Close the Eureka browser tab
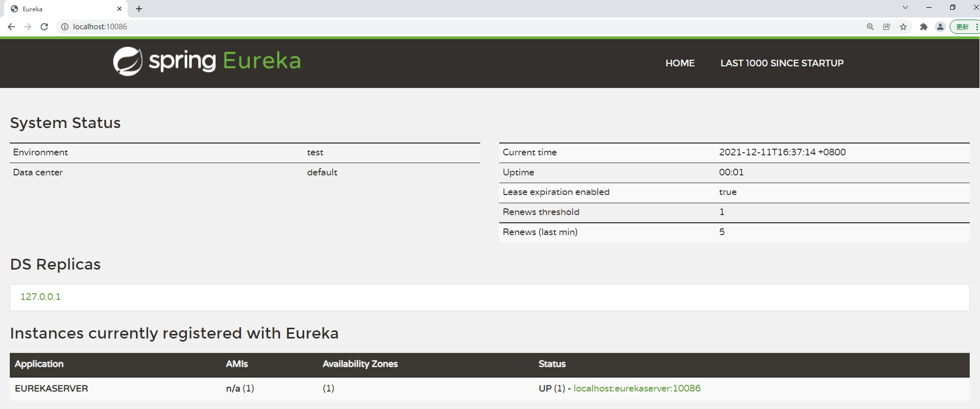The width and height of the screenshot is (980, 409). (119, 9)
